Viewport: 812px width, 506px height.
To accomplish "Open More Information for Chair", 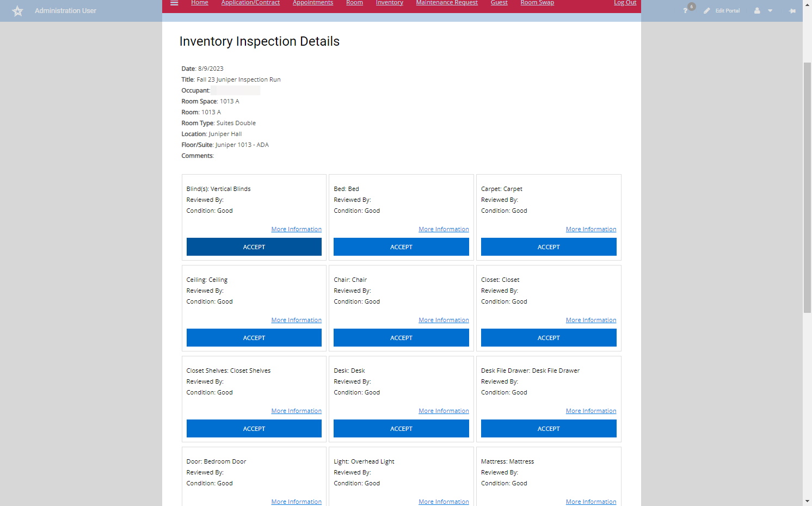I will tap(444, 320).
